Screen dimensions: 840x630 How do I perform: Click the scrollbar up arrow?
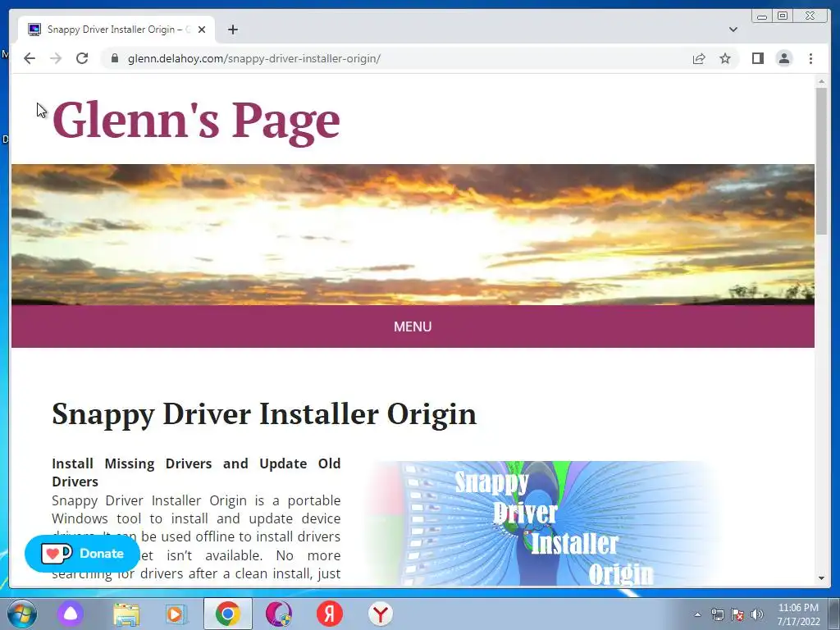coord(821,81)
